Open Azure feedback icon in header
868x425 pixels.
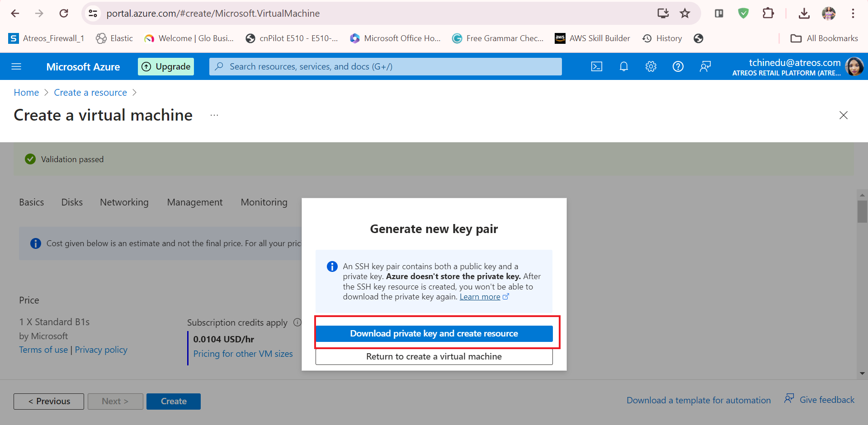pos(705,67)
